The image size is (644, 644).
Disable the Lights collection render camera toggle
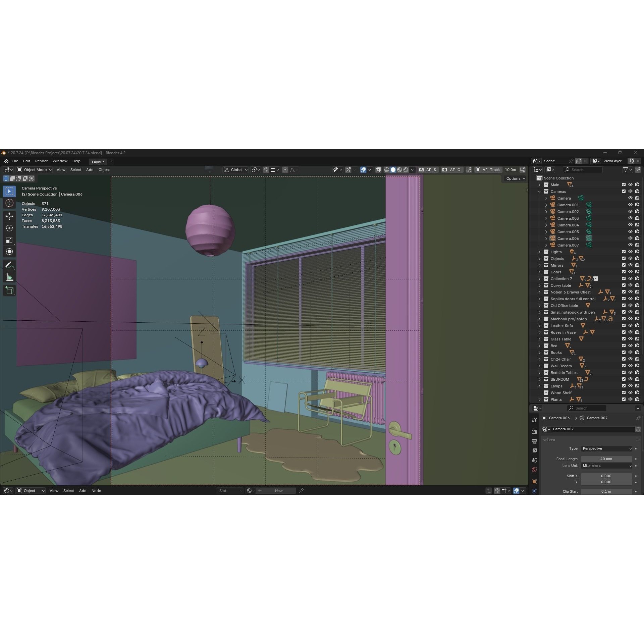pos(637,252)
